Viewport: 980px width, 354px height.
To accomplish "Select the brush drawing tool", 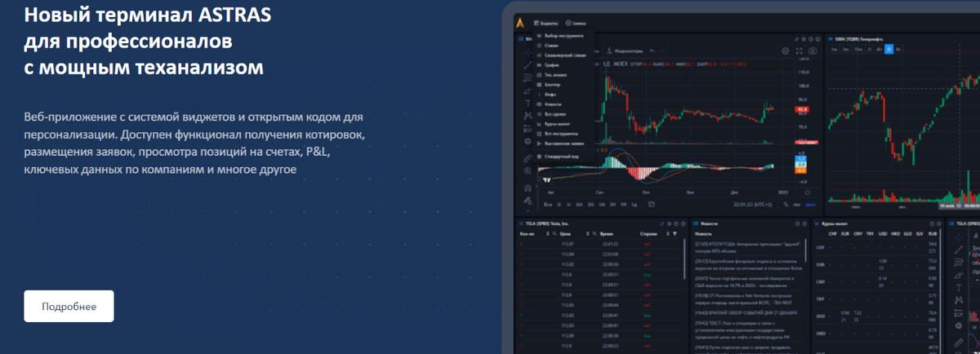I will [x=528, y=91].
